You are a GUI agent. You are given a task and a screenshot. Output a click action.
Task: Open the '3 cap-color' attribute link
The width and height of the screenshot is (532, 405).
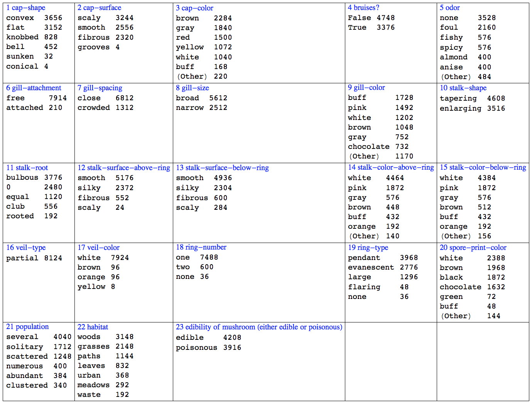(194, 8)
